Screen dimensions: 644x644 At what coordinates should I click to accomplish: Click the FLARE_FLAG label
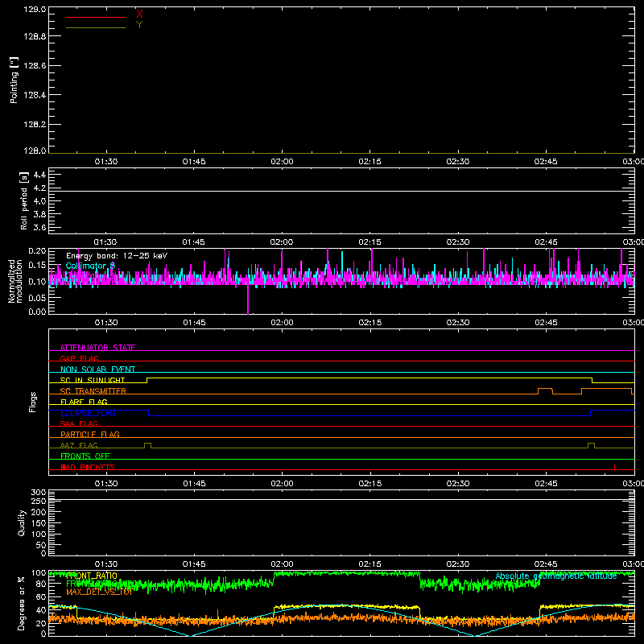[84, 402]
